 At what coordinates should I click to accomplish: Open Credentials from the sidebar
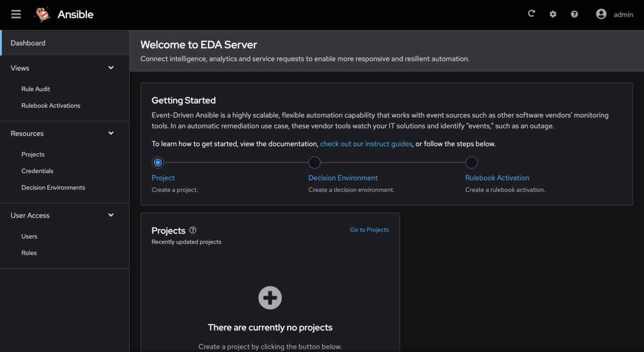click(37, 170)
